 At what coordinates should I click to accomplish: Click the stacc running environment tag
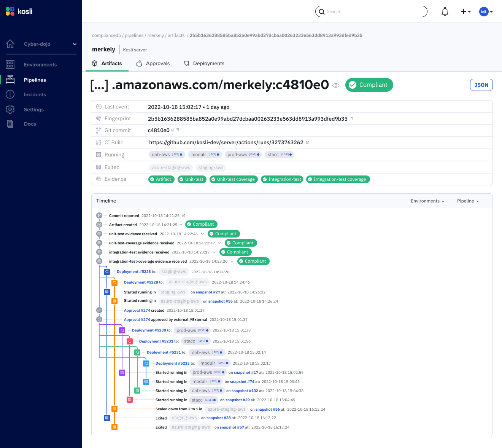(x=280, y=155)
